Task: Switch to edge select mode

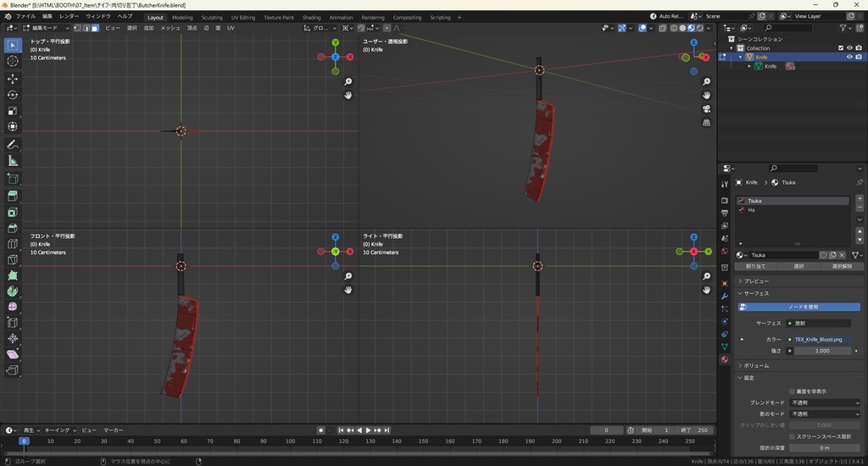Action: point(86,28)
